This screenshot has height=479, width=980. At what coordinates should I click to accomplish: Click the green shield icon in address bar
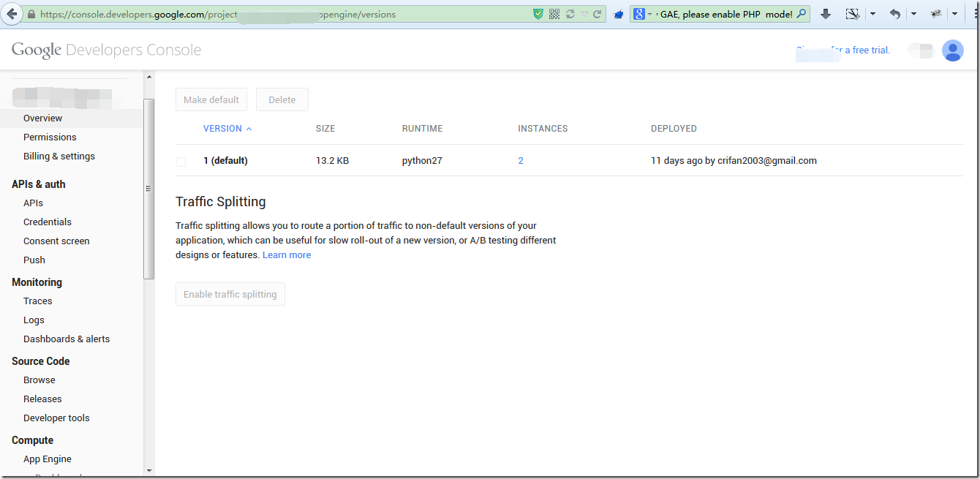click(538, 14)
